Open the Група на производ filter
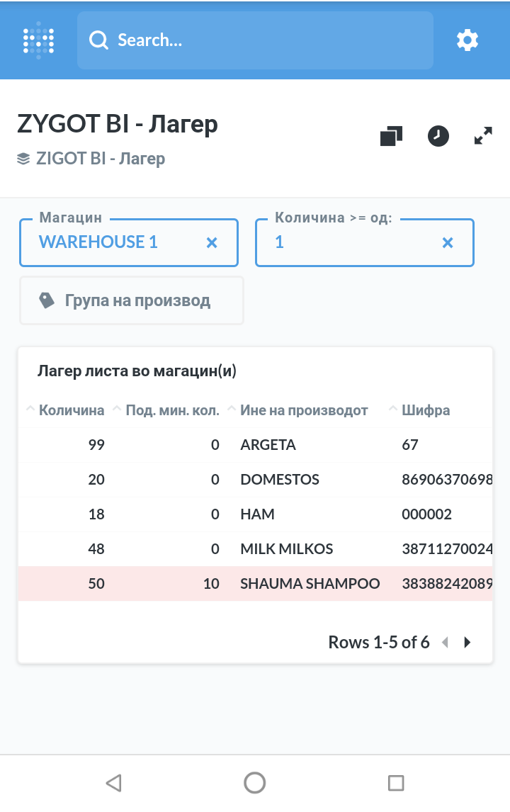 pos(132,300)
